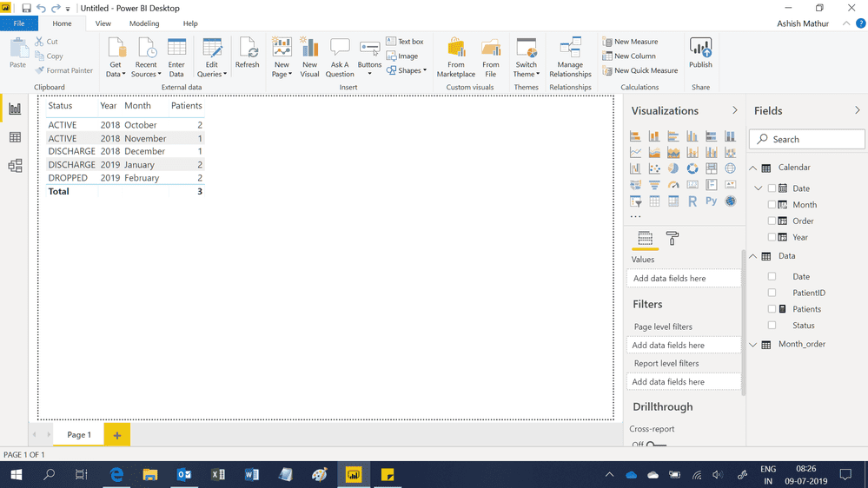868x488 pixels.
Task: Switch to Report view in sidebar
Action: [x=15, y=109]
